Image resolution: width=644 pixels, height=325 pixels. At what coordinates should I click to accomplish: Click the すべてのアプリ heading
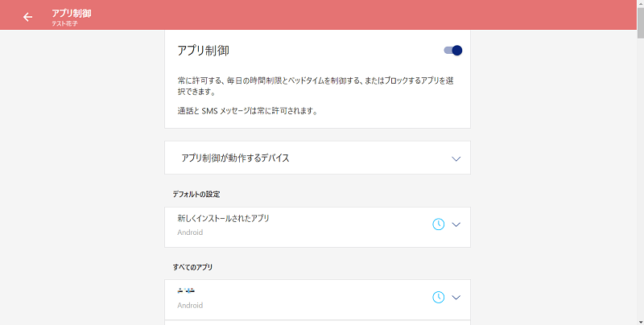[x=192, y=267]
